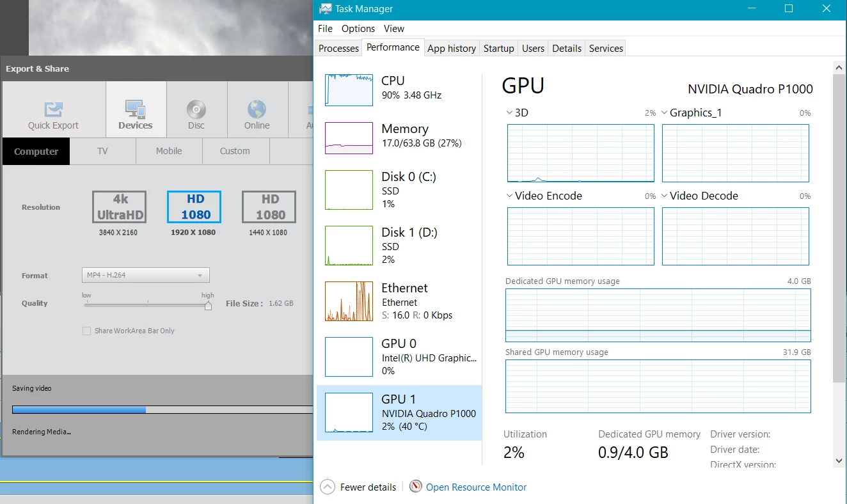This screenshot has height=504, width=847.
Task: Open the View menu in Task Manager
Action: [x=394, y=28]
